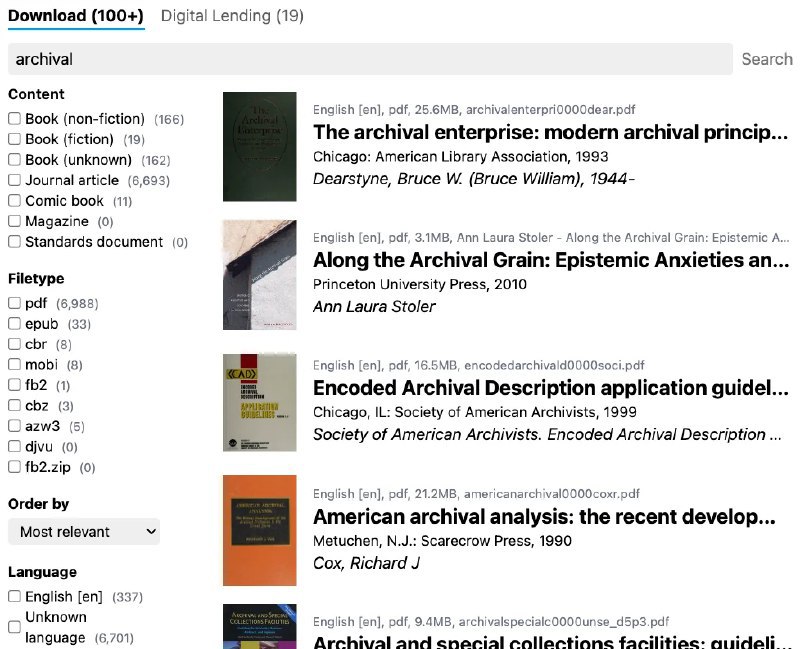This screenshot has height=649, width=800.
Task: Select the orange American archival analysis cover
Action: pos(259,530)
